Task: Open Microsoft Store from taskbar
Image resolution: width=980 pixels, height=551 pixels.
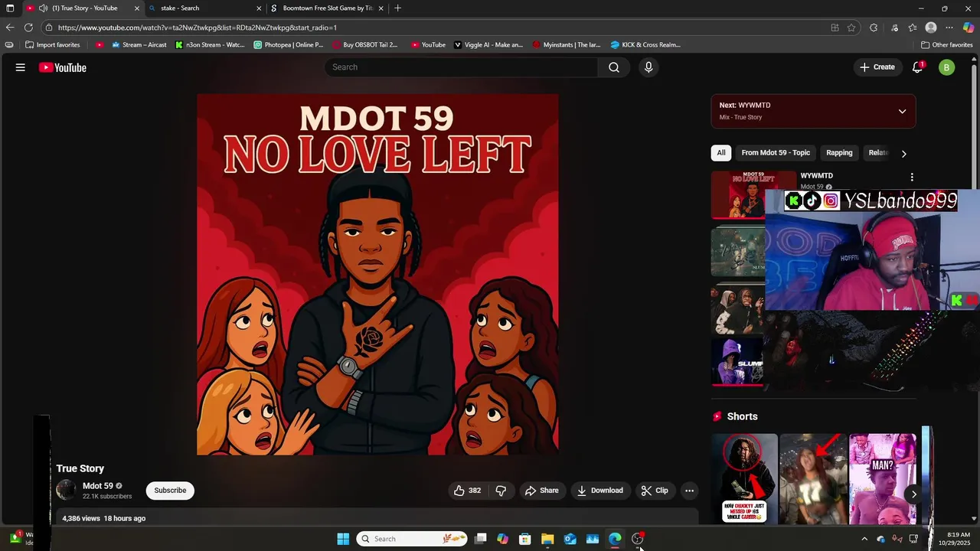Action: (525, 539)
